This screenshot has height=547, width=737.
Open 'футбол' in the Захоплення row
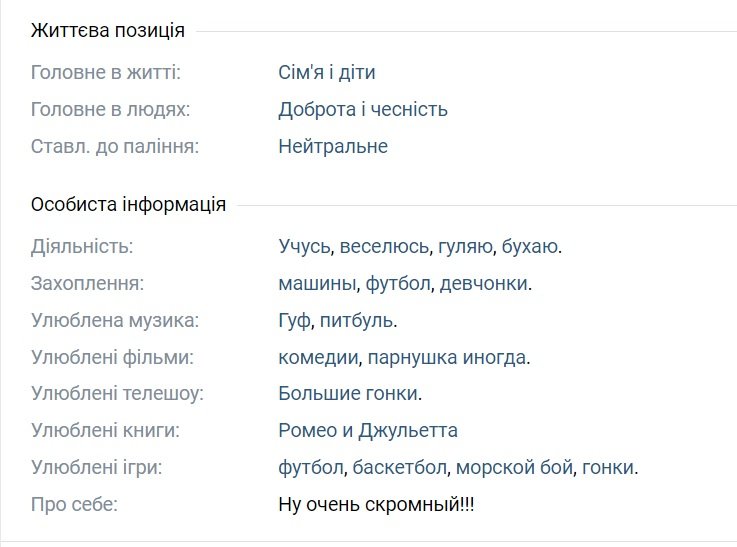click(398, 283)
